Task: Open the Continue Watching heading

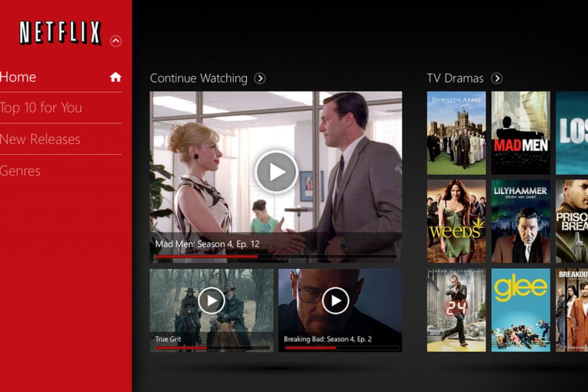Action: tap(199, 78)
